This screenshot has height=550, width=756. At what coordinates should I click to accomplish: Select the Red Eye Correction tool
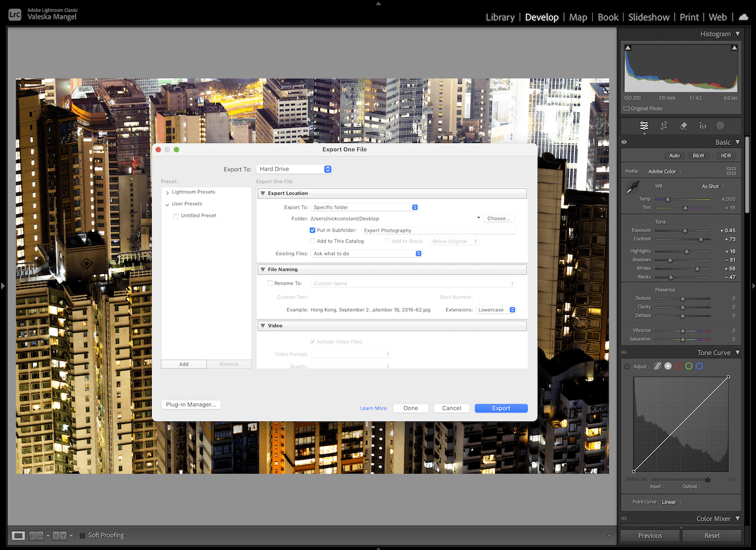[x=702, y=126]
